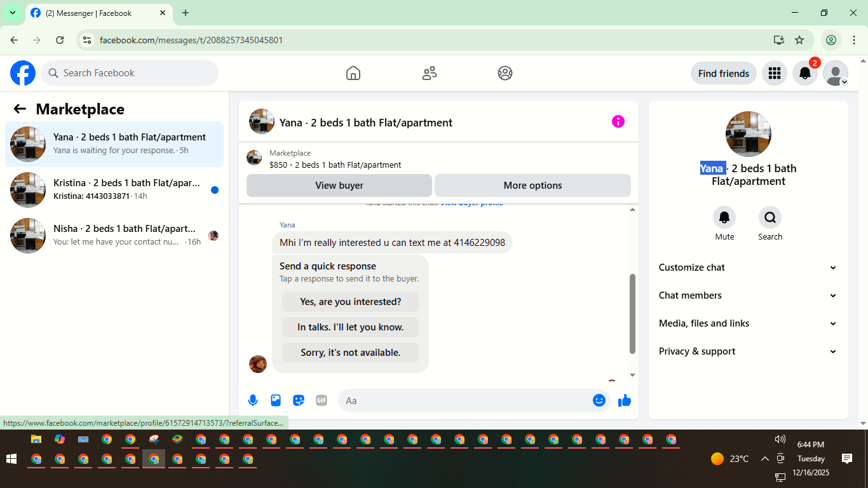868x488 pixels.
Task: Open the notifications bell with 2 alerts
Action: (x=805, y=73)
